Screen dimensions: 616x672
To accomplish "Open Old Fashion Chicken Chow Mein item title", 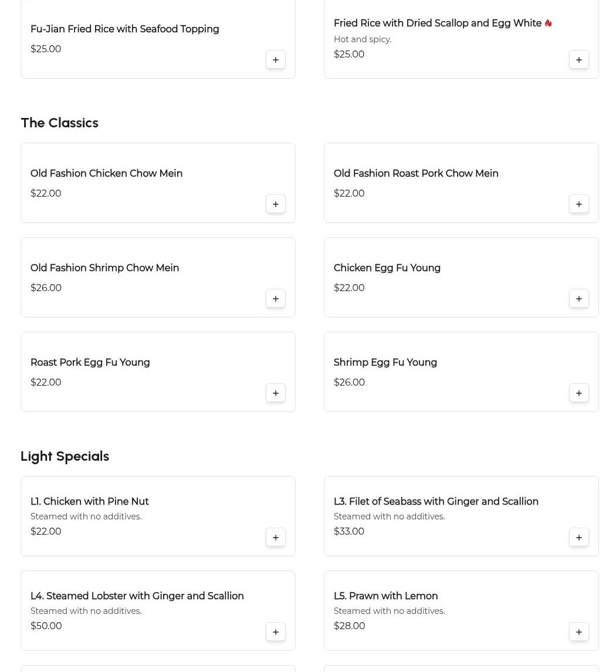I will tap(106, 174).
